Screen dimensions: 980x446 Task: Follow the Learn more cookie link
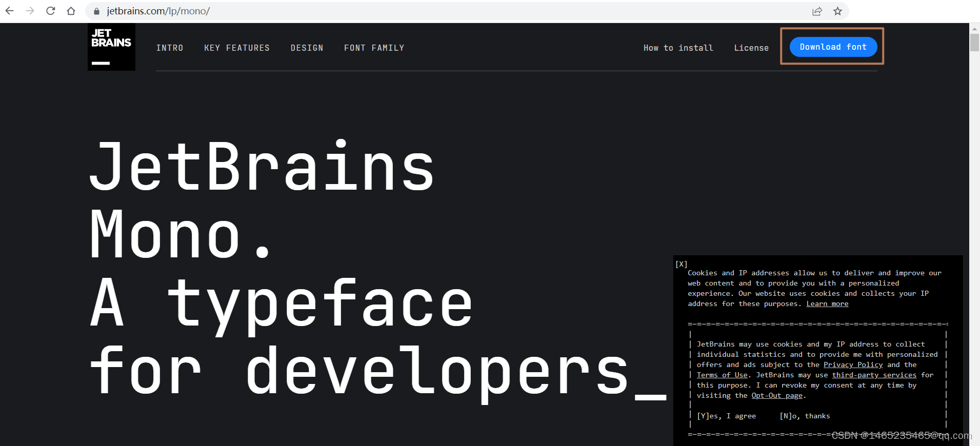click(x=827, y=304)
